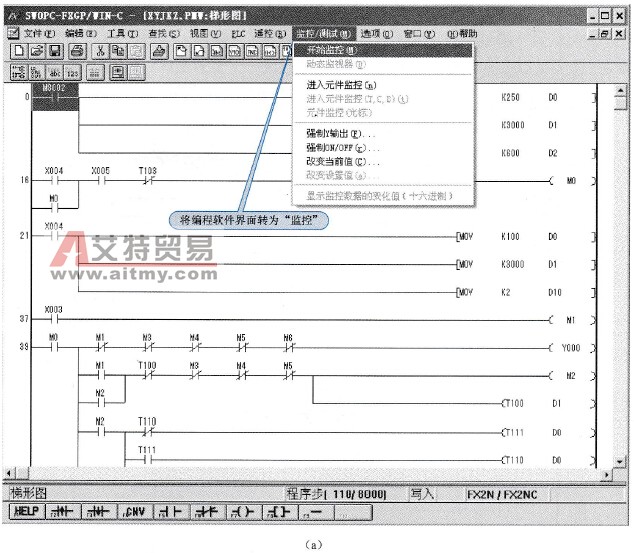Close the 监控/测试 menu
The image size is (634, 553).
(x=323, y=34)
